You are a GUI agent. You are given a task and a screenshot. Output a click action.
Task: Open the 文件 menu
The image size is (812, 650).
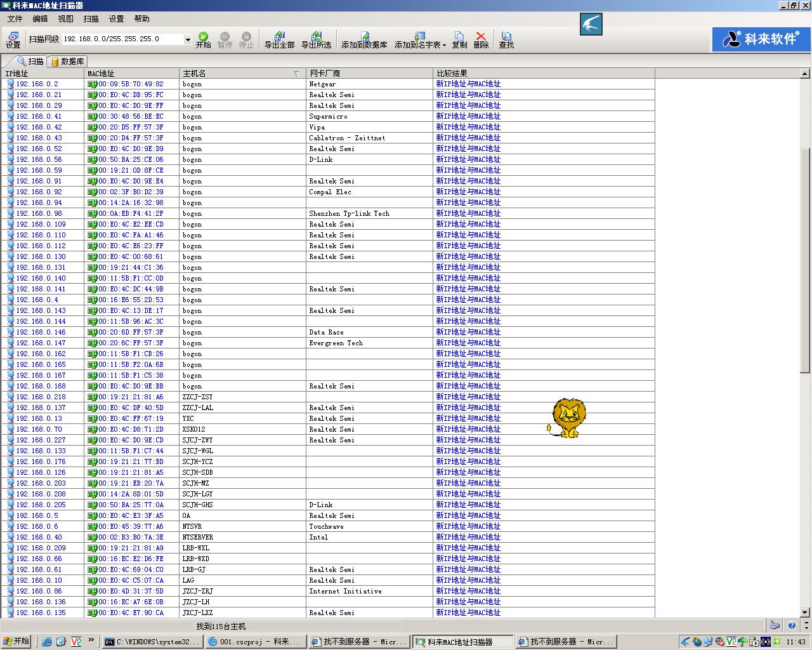point(15,18)
